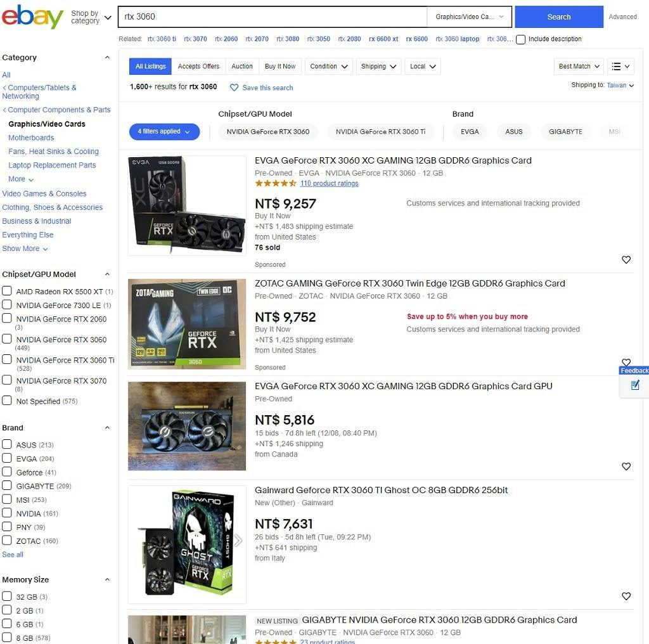Click next image arrow on Gainward thumbnail
This screenshot has width=649, height=644.
coord(238,540)
